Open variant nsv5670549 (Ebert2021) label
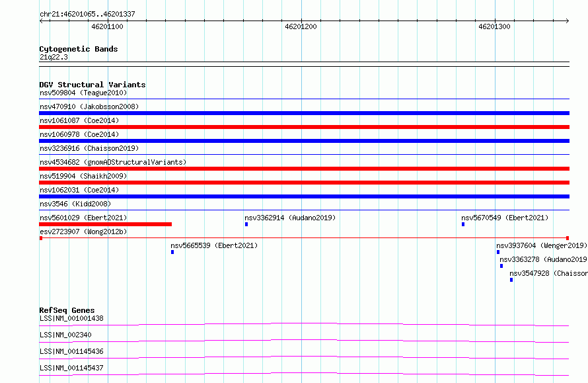The width and height of the screenshot is (588, 383). [505, 218]
